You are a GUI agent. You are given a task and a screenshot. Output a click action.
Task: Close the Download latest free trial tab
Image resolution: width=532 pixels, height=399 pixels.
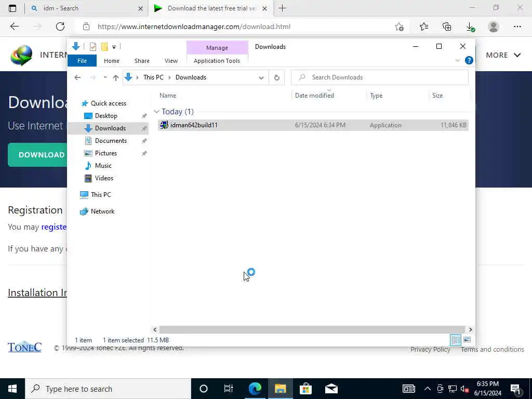264,8
